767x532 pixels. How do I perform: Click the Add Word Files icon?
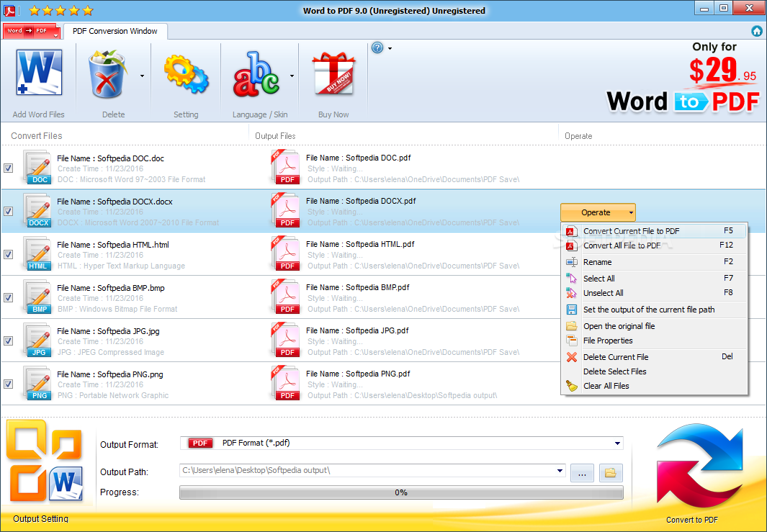[x=39, y=73]
